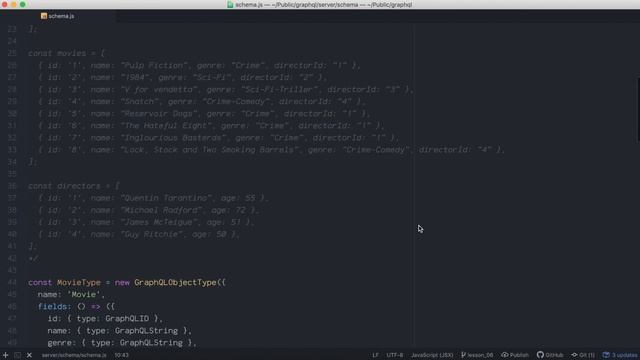
Task: Click the name: { type: GraphQLString } line
Action: point(119,331)
